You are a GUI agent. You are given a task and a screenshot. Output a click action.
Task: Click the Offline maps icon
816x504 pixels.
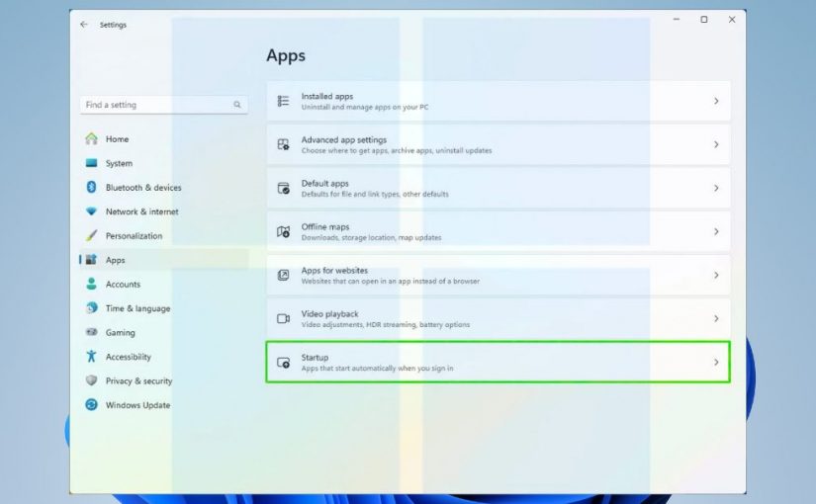tap(283, 231)
